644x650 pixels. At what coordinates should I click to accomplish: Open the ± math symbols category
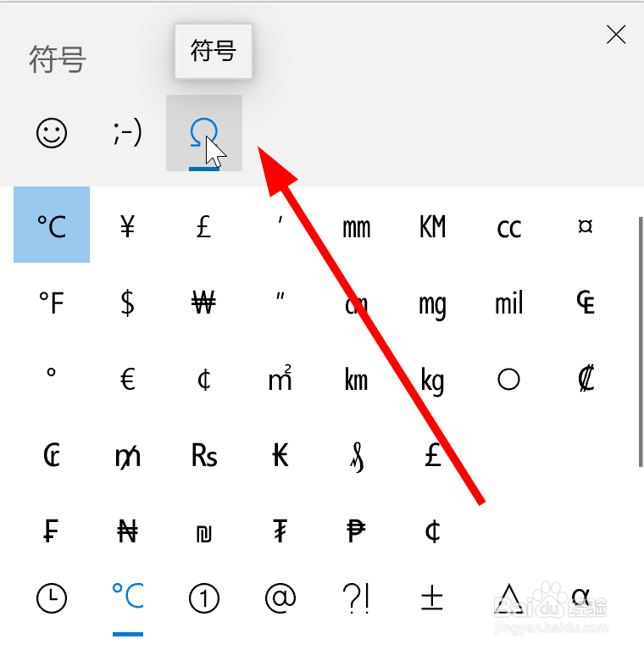click(x=433, y=598)
